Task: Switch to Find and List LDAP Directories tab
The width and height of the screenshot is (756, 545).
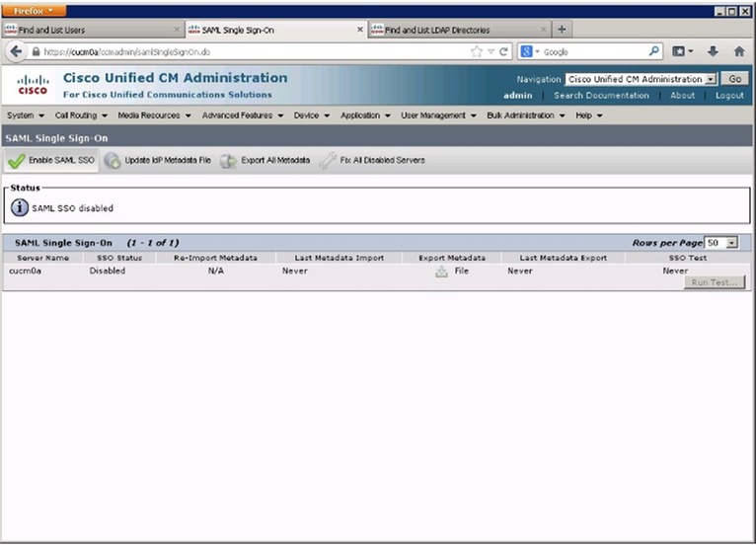Action: coord(458,30)
